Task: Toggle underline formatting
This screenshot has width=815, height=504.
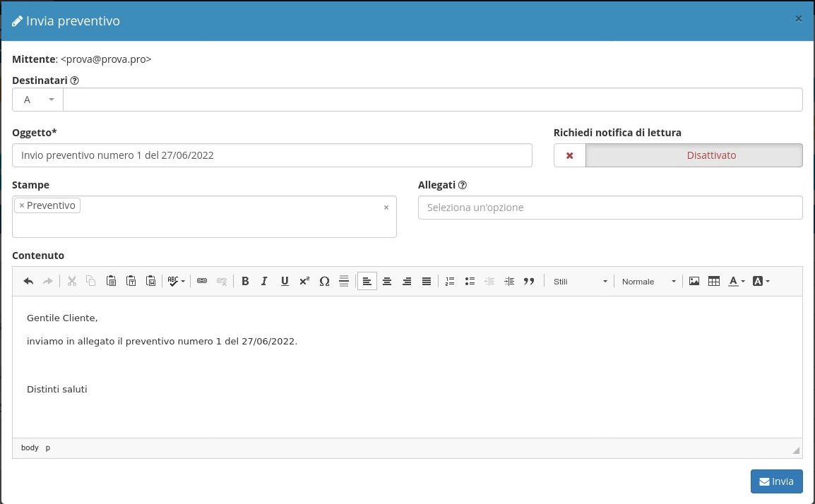Action: click(x=285, y=281)
